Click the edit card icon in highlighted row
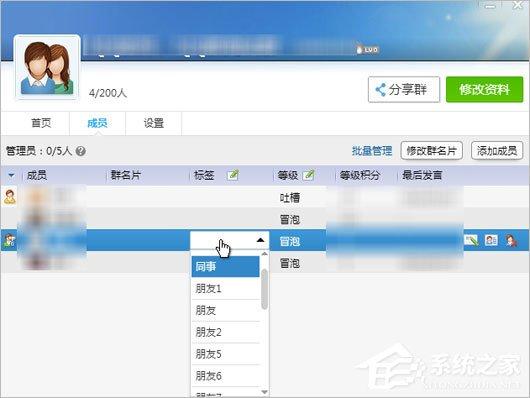The image size is (530, 398). [x=471, y=240]
